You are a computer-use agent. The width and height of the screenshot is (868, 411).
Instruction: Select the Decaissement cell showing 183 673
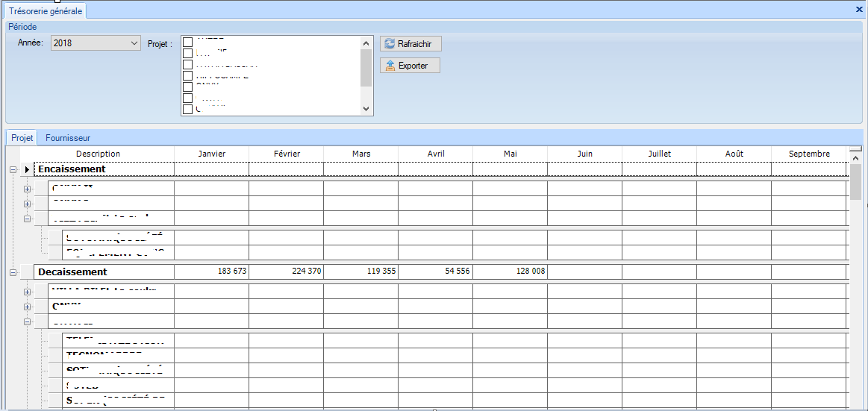coord(211,272)
